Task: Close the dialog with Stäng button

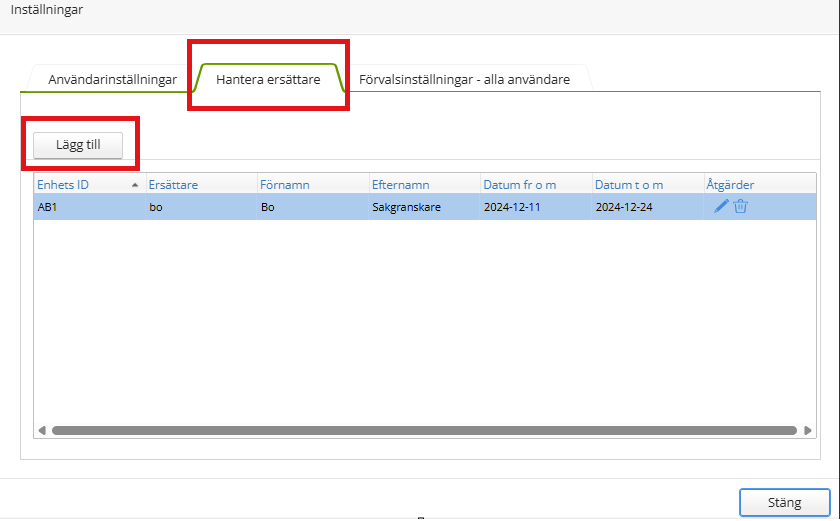Action: tap(784, 502)
